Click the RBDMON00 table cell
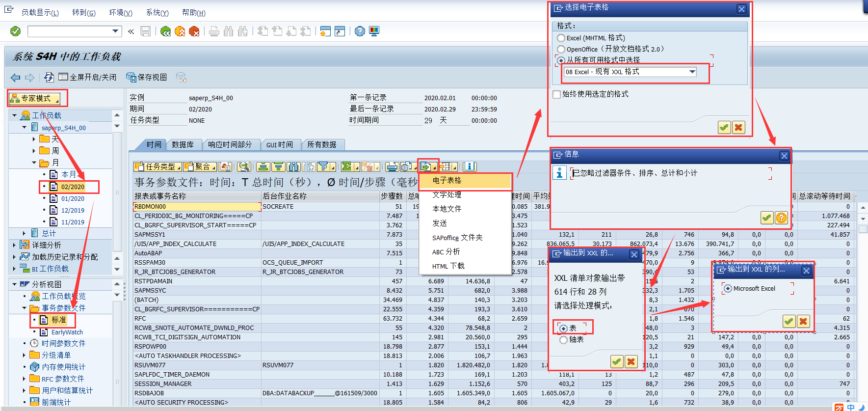868x411 pixels. click(x=197, y=207)
